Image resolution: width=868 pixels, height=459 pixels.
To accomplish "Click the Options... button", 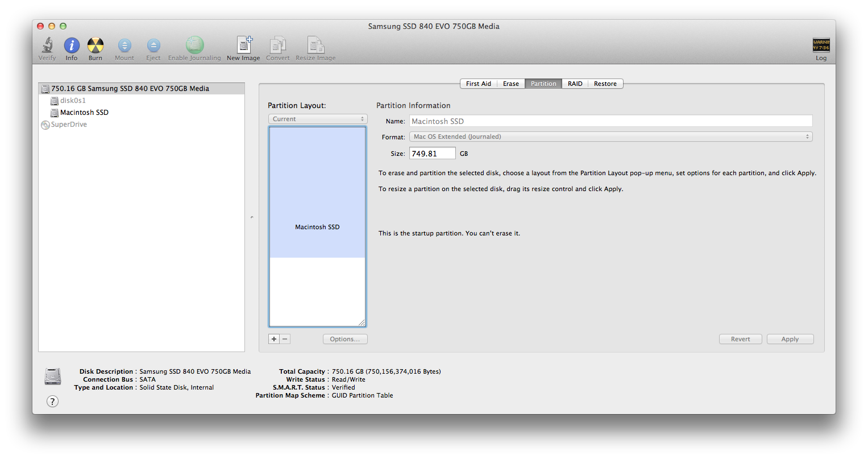I will [x=345, y=339].
